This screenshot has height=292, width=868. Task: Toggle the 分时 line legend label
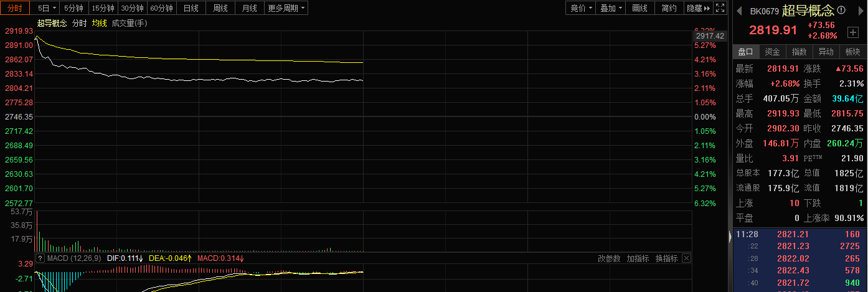click(x=79, y=23)
